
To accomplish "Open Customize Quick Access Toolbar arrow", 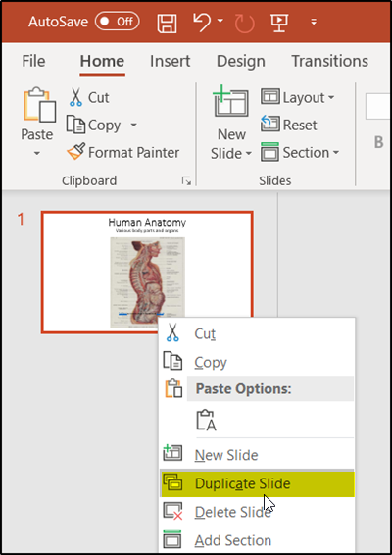I will tap(314, 22).
